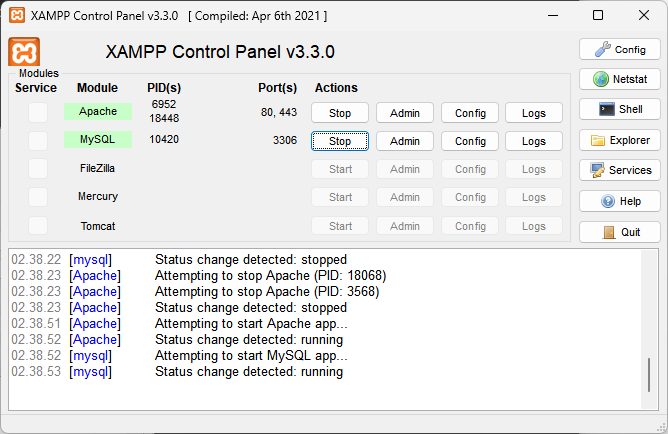Toggle the Tomcat service checkbox
Viewport: 668px width, 434px height.
(38, 225)
